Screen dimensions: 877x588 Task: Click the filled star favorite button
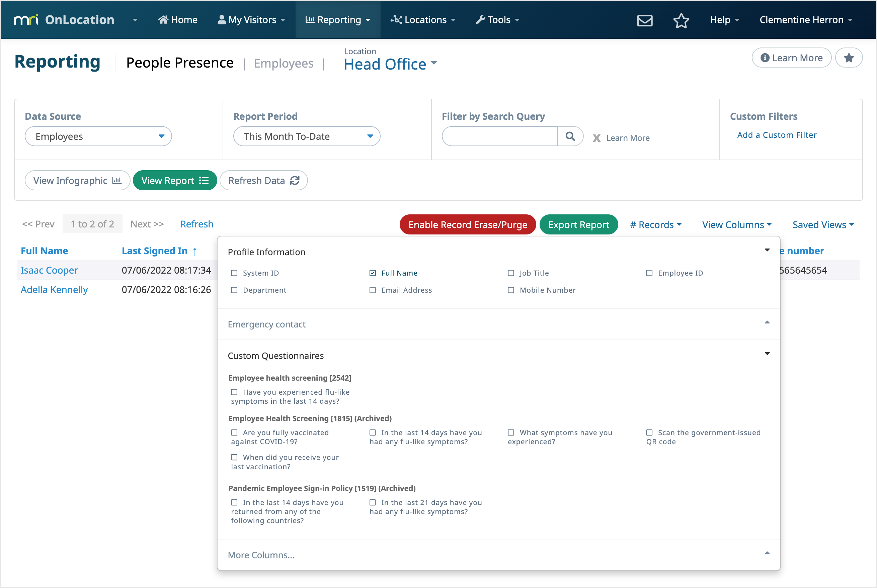(849, 58)
